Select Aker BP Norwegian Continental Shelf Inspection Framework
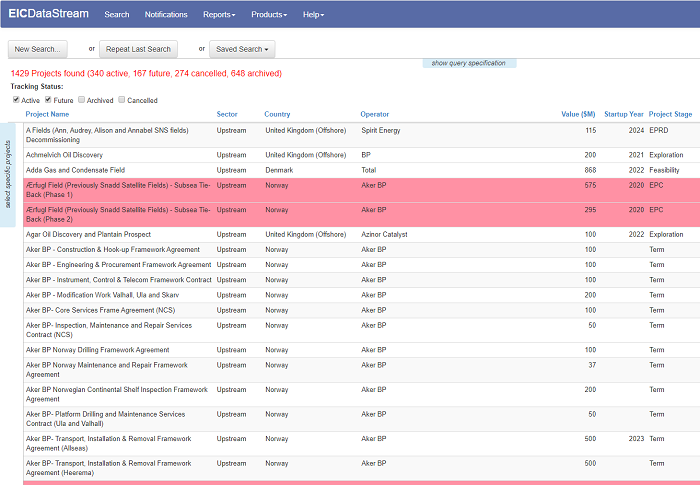The image size is (700, 485). point(362,394)
